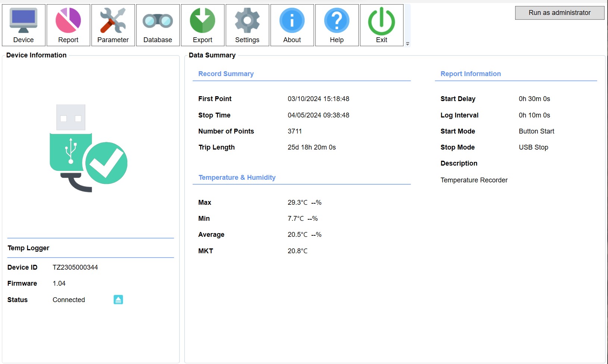Open the Parameter wrench tool
This screenshot has width=608, height=364.
pos(113,25)
